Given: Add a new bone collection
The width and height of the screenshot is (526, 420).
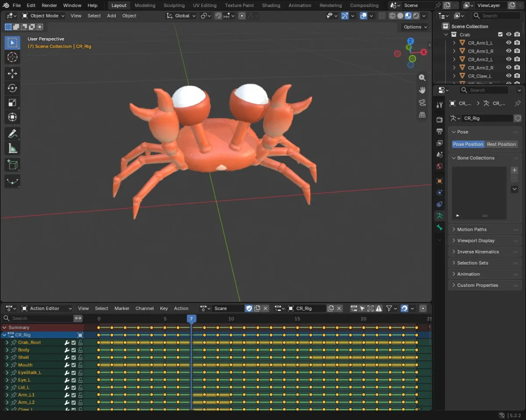Looking at the screenshot, I should (515, 170).
